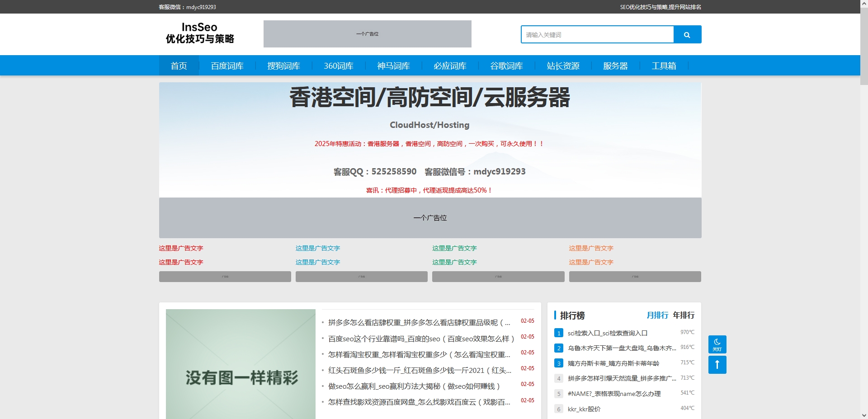
Task: Click the back-to-top arrow icon
Action: click(717, 364)
